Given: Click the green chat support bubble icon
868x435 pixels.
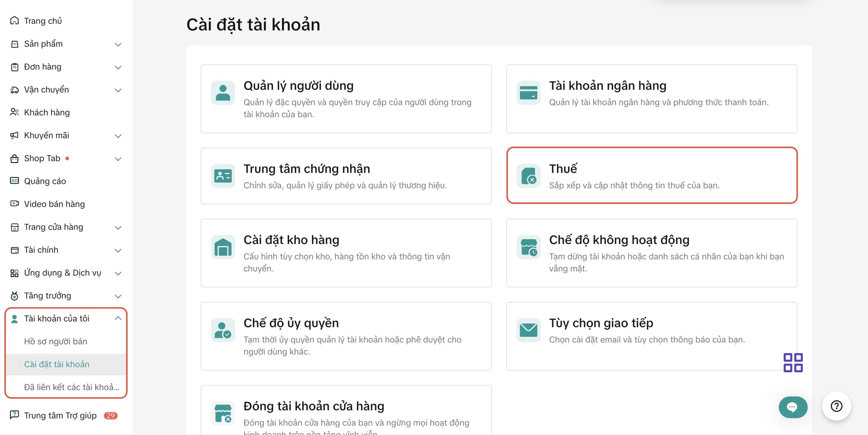Looking at the screenshot, I should pyautogui.click(x=793, y=407).
